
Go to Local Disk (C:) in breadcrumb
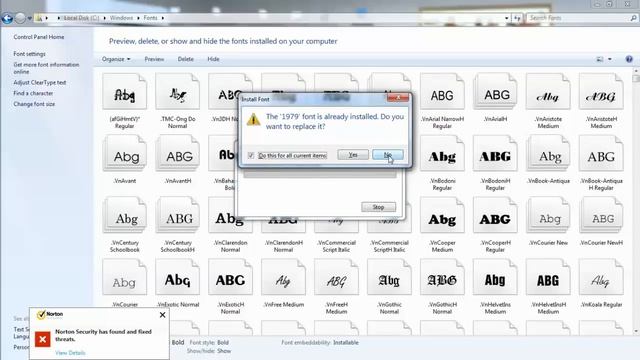[81, 18]
